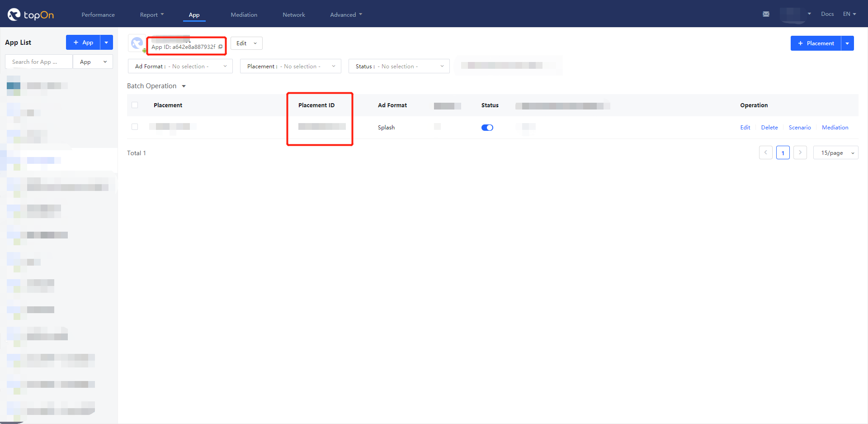
Task: Expand the Batch Operation menu
Action: click(x=156, y=86)
